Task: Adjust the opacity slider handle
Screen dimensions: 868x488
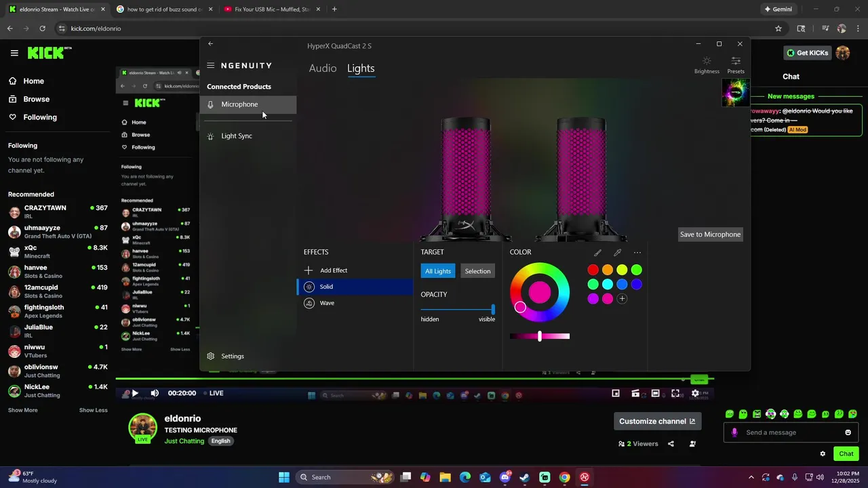Action: (493, 309)
